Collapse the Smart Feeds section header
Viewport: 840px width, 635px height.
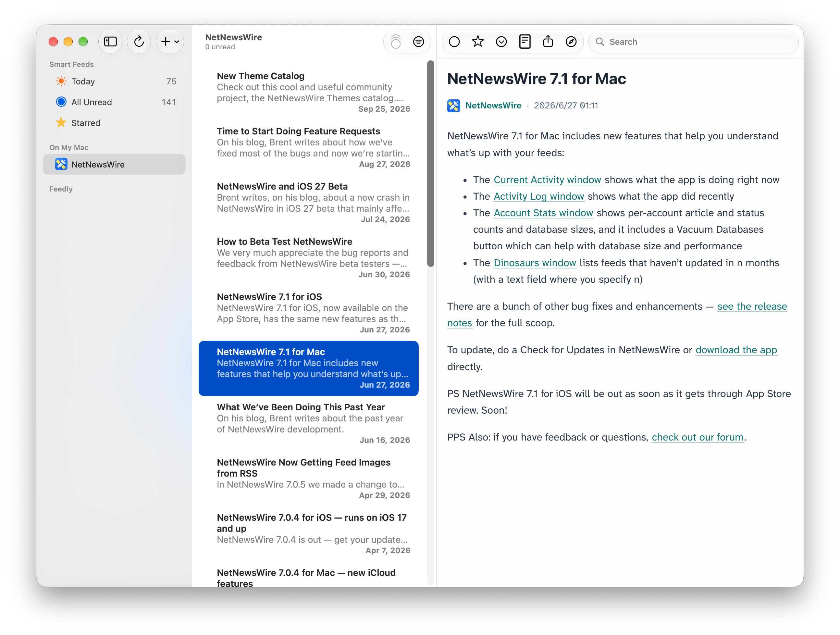coord(71,64)
